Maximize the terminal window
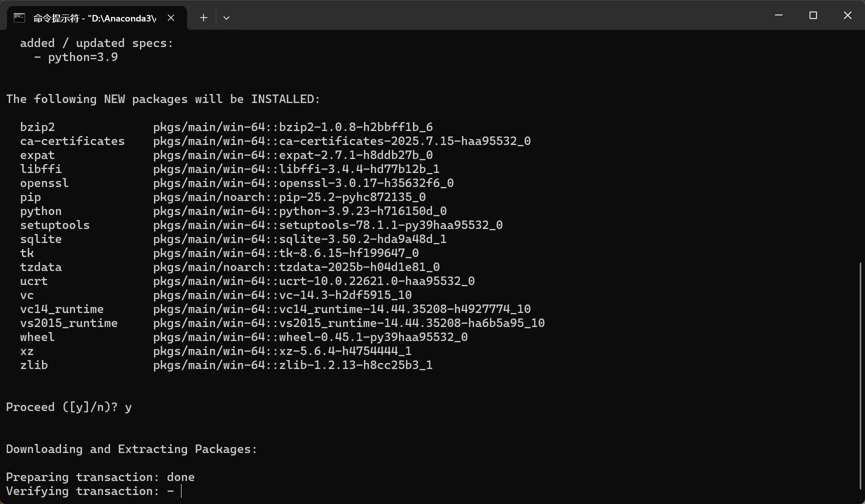865x504 pixels. pyautogui.click(x=813, y=15)
